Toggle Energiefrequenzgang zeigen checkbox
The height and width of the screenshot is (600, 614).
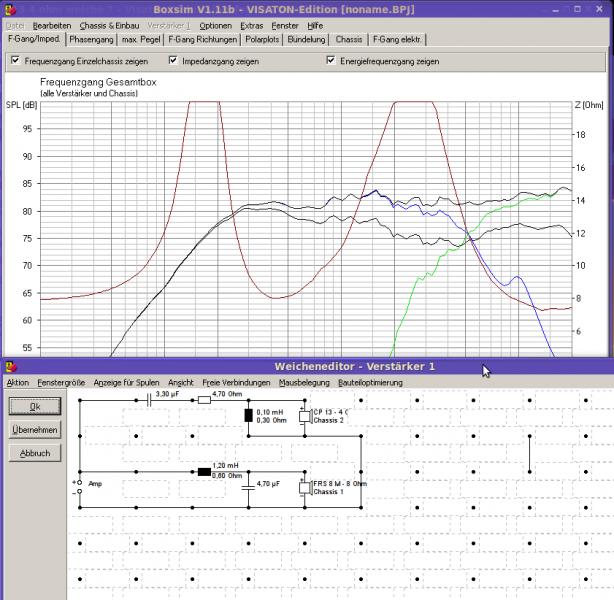coord(330,60)
